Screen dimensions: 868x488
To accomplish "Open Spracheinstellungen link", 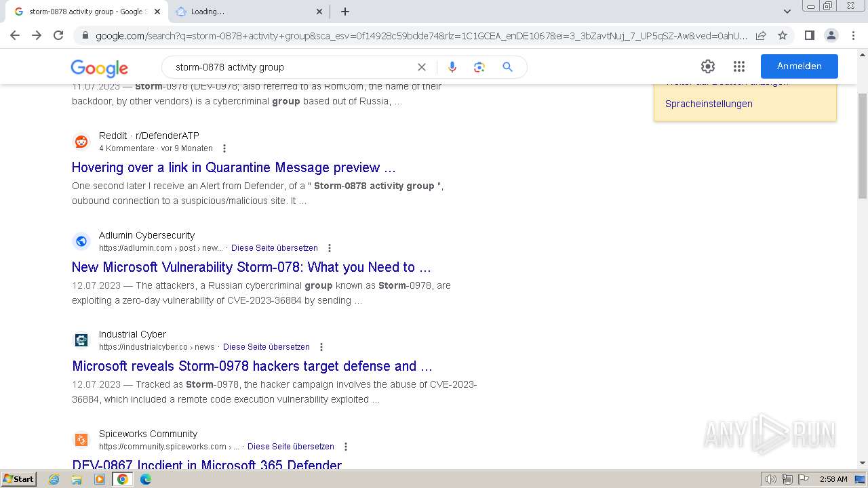I will click(709, 104).
